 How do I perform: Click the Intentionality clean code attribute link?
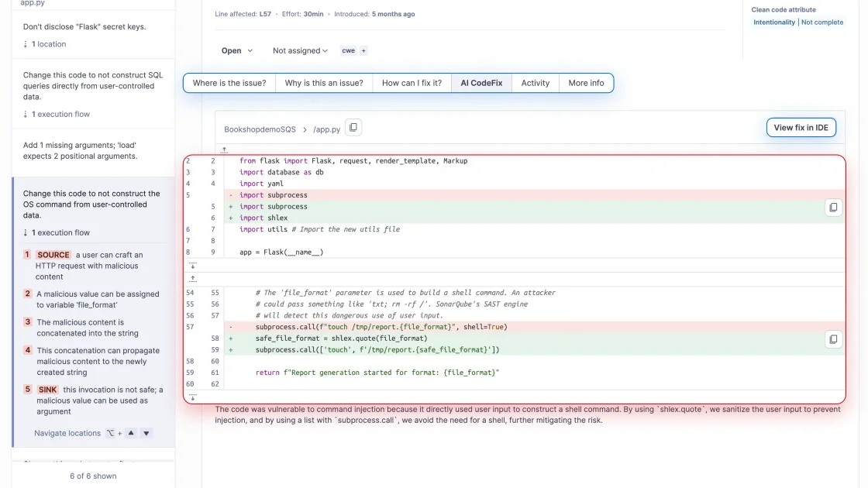[x=774, y=22]
